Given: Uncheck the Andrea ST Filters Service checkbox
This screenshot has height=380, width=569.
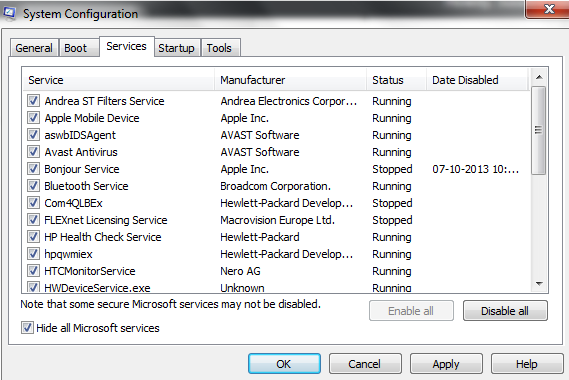Looking at the screenshot, I should click(33, 101).
